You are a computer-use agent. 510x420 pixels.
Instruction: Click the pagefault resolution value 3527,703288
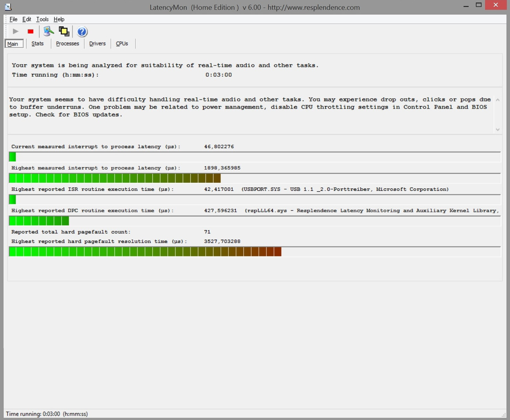tap(222, 241)
